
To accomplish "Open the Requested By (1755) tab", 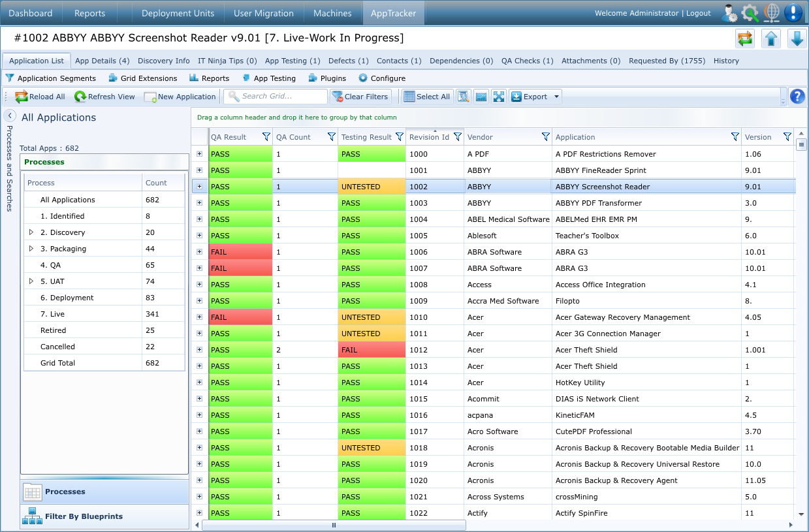I will (x=667, y=61).
